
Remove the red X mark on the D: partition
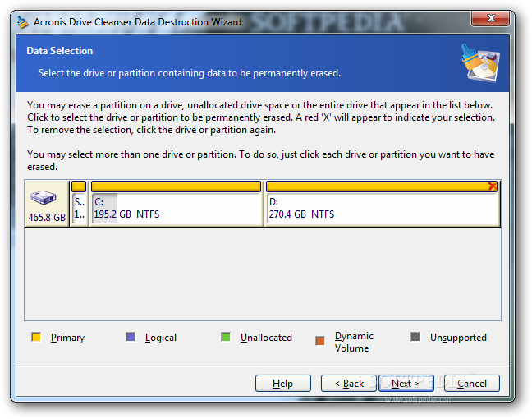point(493,186)
